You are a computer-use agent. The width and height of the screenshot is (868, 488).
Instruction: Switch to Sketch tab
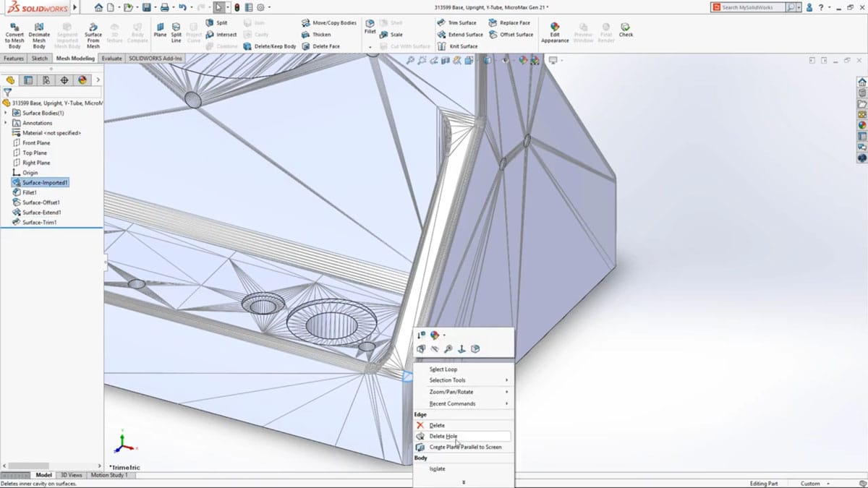point(40,59)
